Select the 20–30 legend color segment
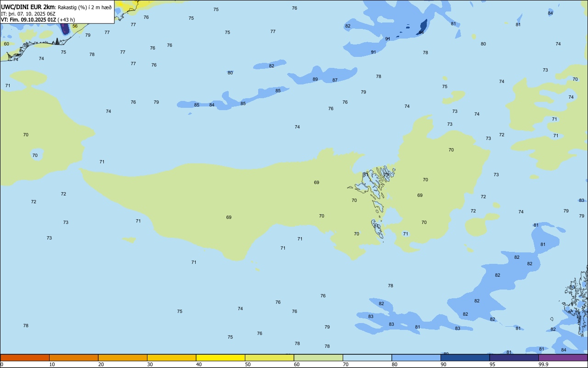 (x=123, y=357)
